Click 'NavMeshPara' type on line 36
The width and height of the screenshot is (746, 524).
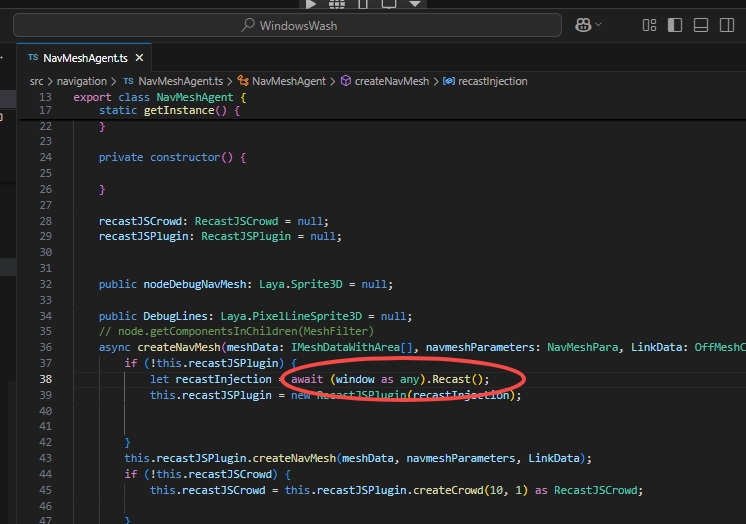pos(582,347)
